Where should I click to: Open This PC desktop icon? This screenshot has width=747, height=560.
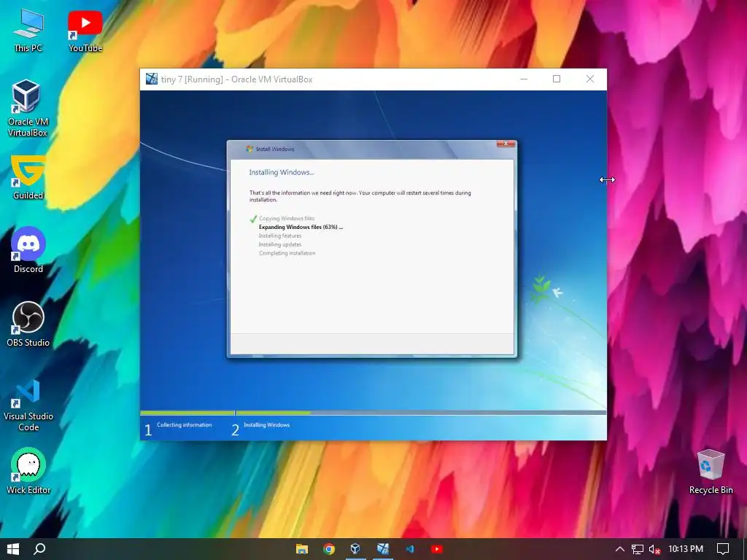click(x=28, y=29)
